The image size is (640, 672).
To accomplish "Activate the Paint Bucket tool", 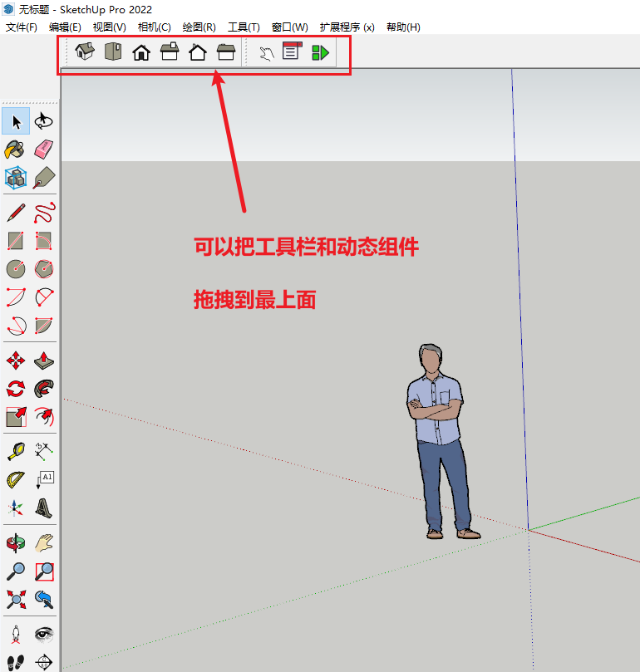I will 16,150.
